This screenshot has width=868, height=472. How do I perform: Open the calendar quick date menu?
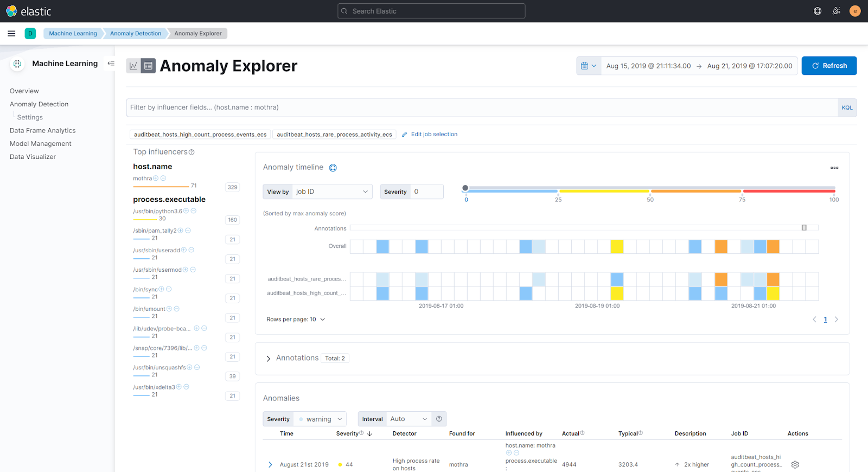pos(589,66)
